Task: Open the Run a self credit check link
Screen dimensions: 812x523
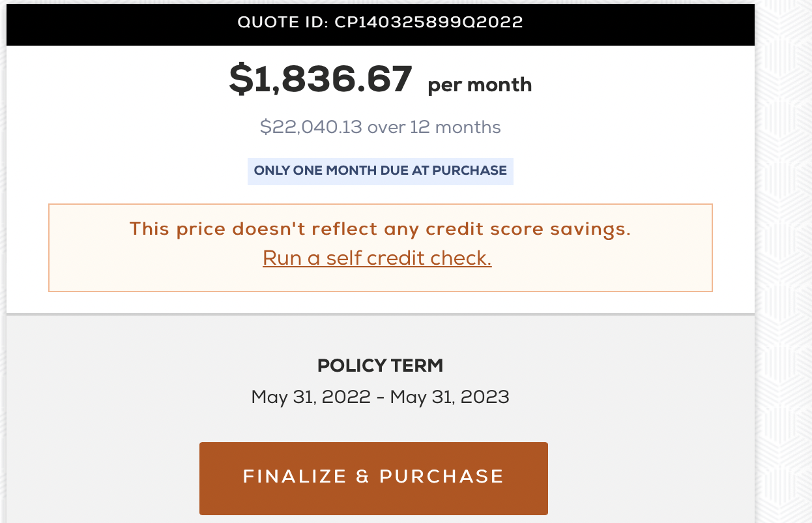Action: pyautogui.click(x=377, y=258)
